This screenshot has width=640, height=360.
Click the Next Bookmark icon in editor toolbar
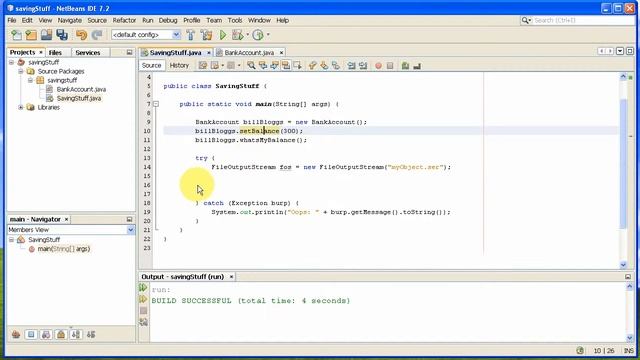tap(324, 65)
